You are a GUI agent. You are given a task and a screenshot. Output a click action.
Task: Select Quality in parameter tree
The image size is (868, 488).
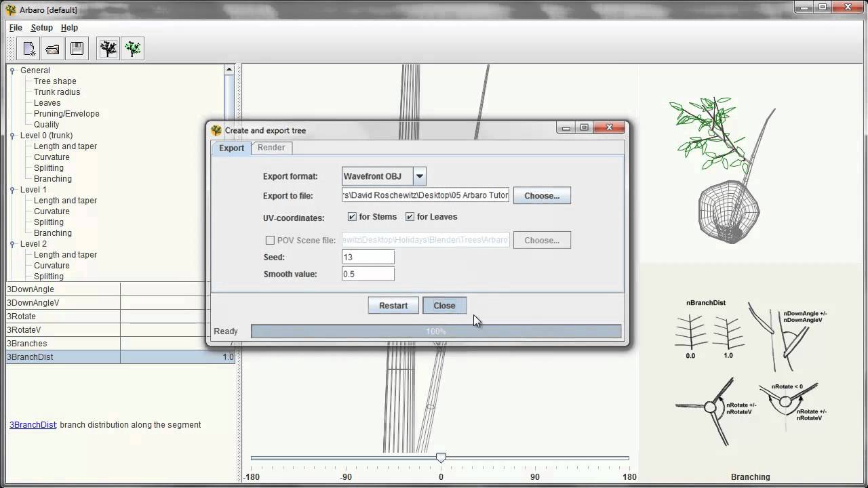[46, 125]
